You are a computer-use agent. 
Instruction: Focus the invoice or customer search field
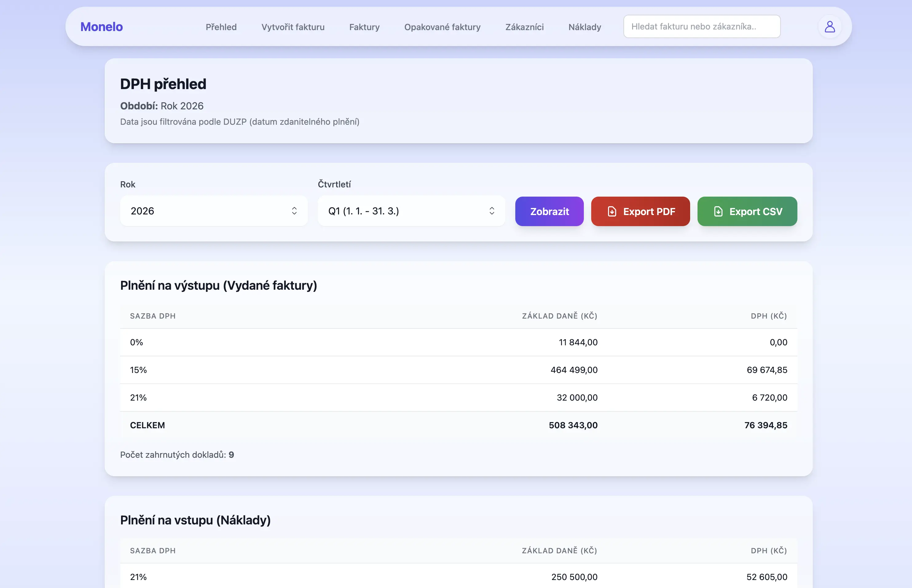coord(702,26)
